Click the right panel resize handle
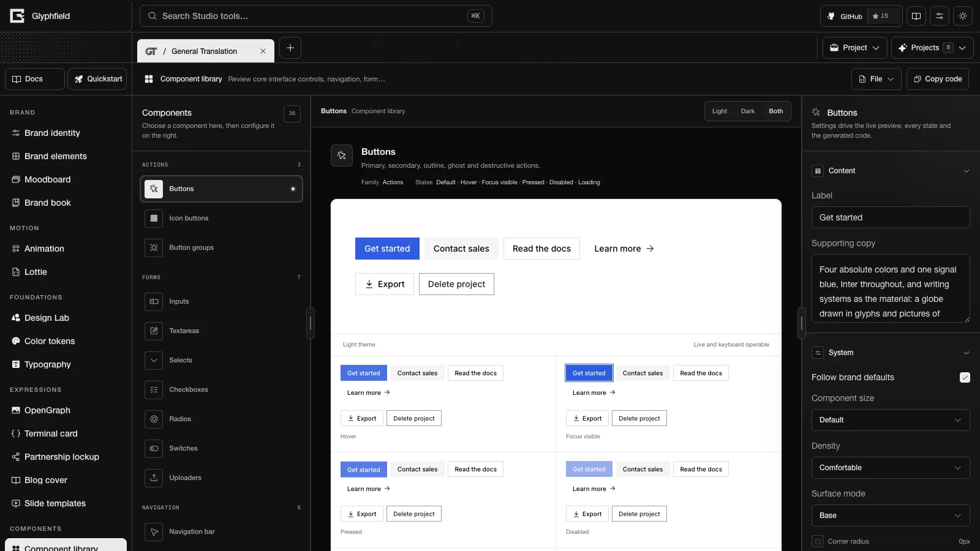The height and width of the screenshot is (551, 980). pos(802,323)
